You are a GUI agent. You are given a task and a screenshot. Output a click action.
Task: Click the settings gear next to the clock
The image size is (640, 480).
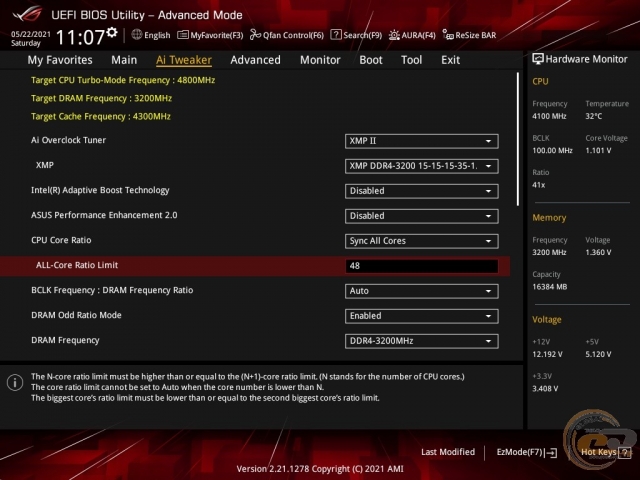click(112, 32)
